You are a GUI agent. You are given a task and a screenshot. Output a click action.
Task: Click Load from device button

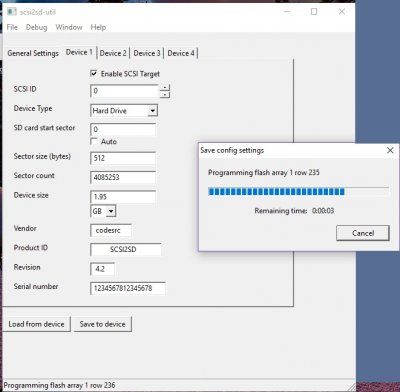tap(36, 324)
